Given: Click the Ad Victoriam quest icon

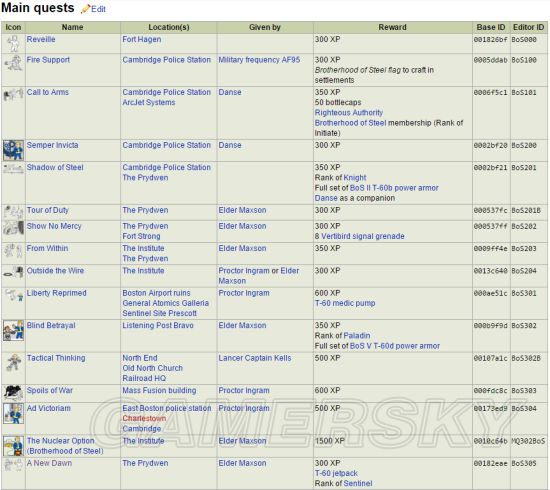Looking at the screenshot, I should point(13,414).
